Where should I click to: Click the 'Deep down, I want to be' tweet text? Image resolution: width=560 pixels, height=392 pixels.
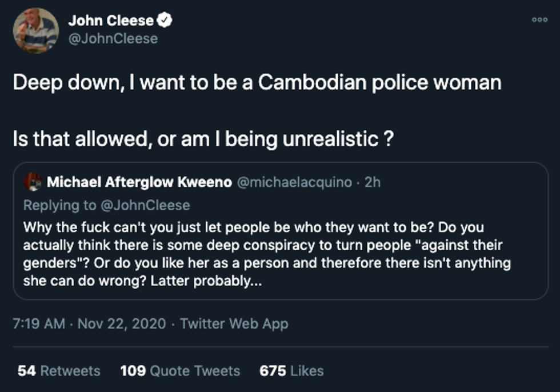[257, 83]
